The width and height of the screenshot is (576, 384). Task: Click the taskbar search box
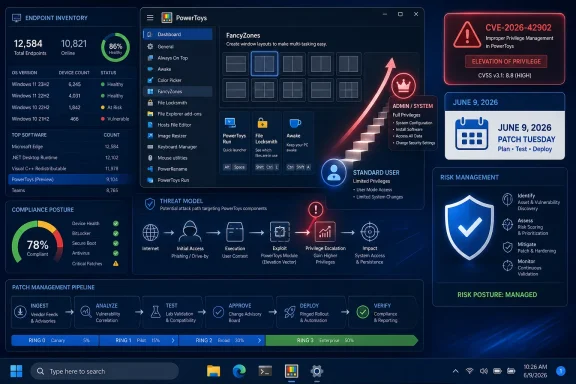point(104,371)
